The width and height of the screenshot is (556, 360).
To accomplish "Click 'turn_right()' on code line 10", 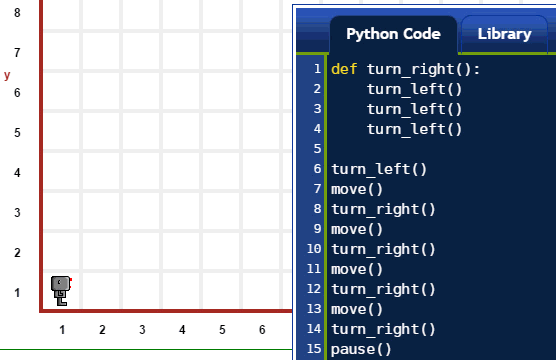I will (383, 249).
